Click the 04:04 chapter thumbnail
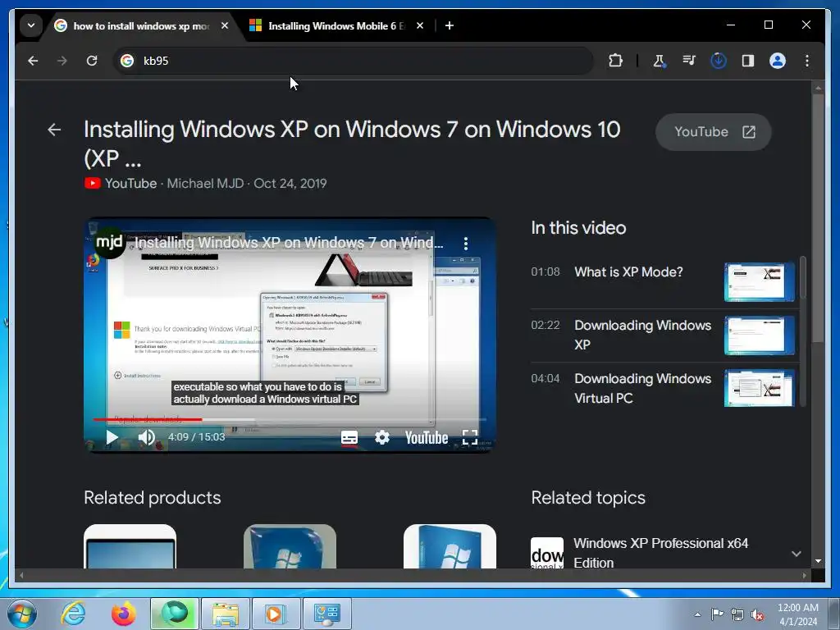This screenshot has height=630, width=840. pos(759,388)
